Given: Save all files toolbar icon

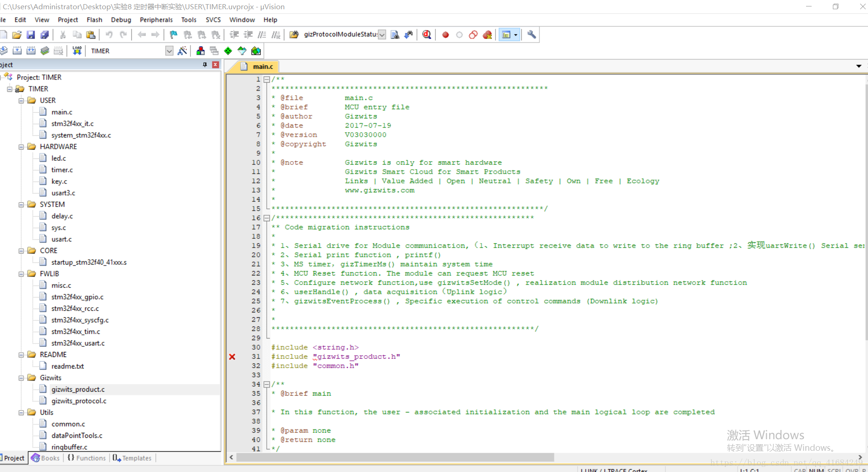Looking at the screenshot, I should (x=44, y=35).
